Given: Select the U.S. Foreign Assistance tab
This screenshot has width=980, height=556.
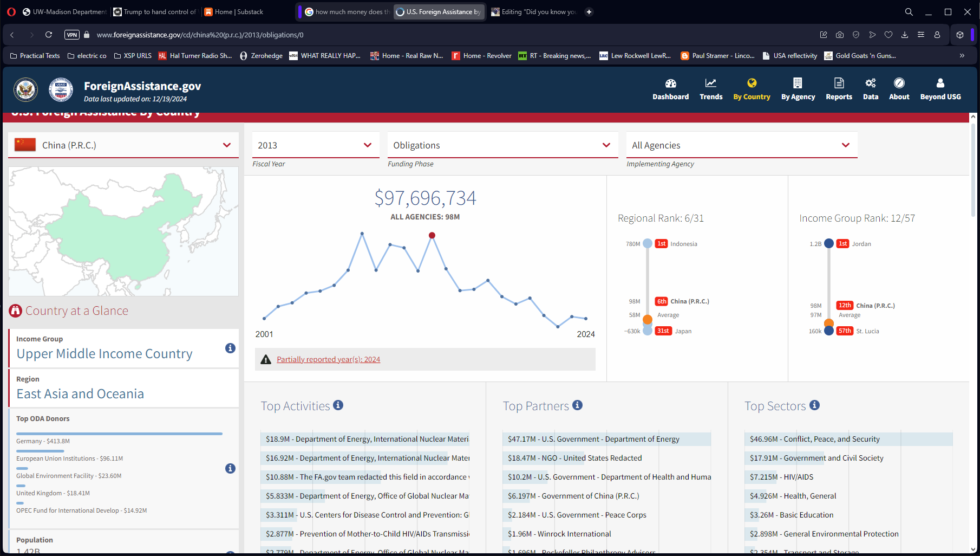Looking at the screenshot, I should pos(439,12).
